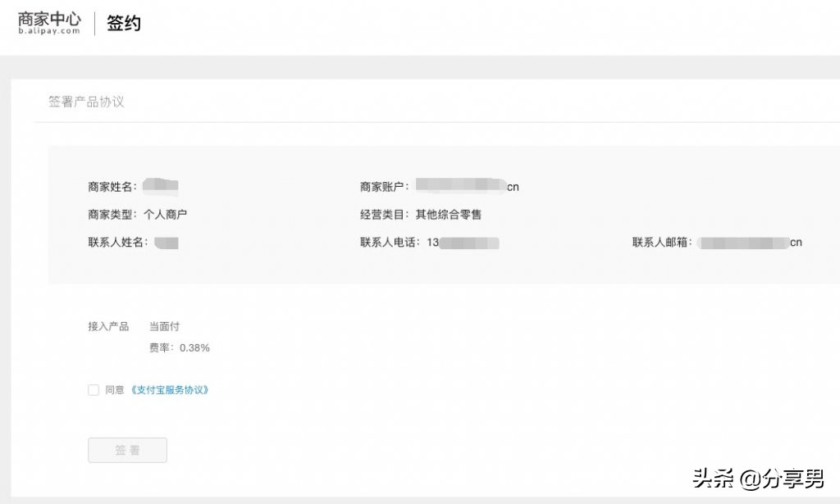Toggle agreement consent before signing

(x=94, y=390)
